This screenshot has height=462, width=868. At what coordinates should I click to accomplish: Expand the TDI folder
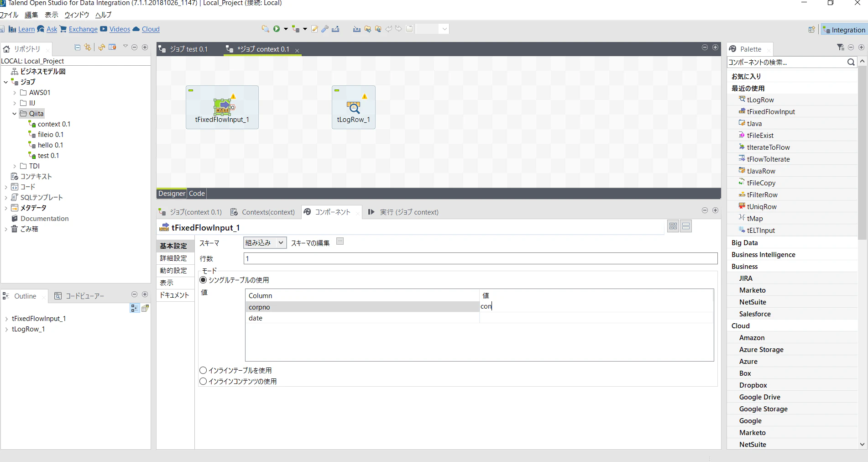15,166
